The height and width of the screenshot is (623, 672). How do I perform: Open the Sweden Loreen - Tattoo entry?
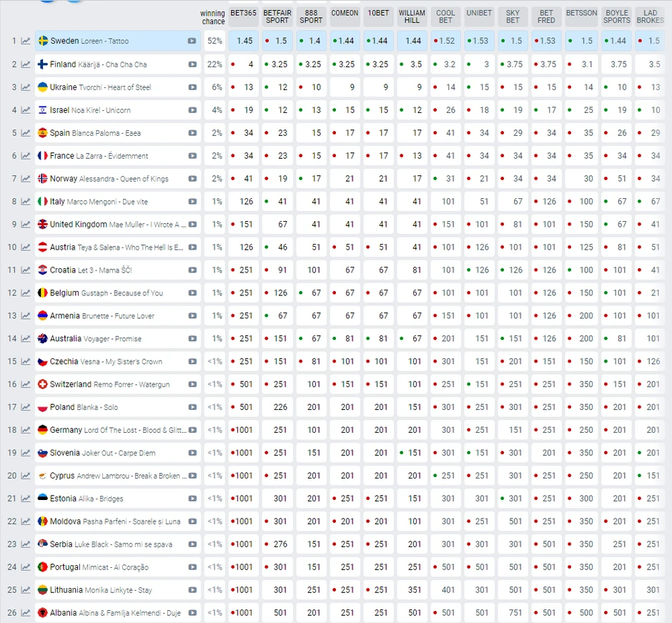click(x=118, y=41)
